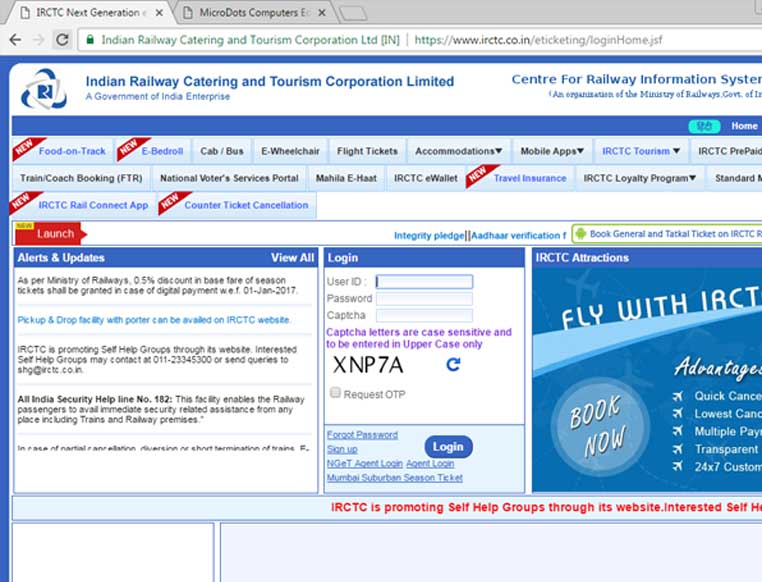Open the IRCTC eWallet item

[x=426, y=178]
